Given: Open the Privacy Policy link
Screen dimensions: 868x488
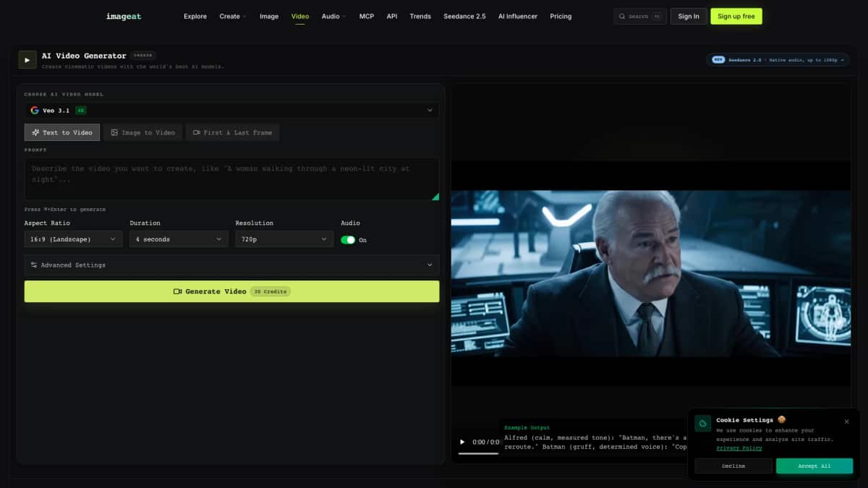Looking at the screenshot, I should 739,448.
